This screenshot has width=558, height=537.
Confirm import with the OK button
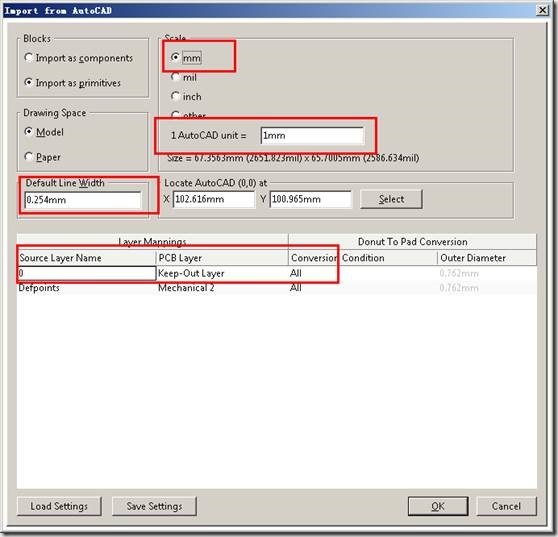tap(438, 506)
